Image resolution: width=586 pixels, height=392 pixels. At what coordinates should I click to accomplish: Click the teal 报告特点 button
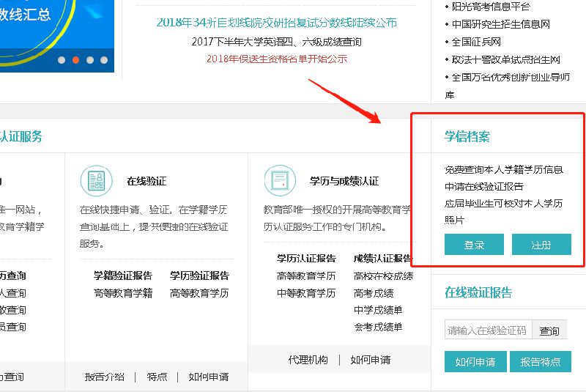pyautogui.click(x=541, y=361)
